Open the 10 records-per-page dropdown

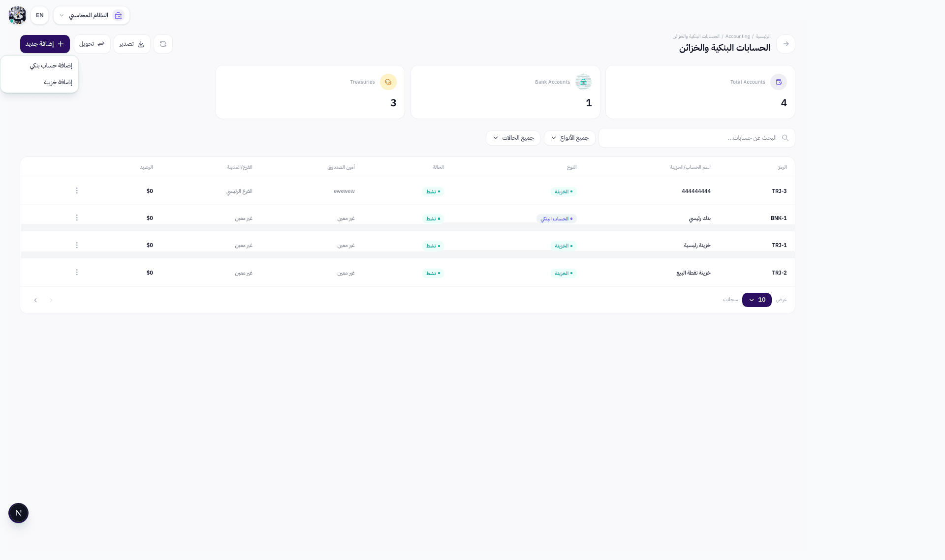tap(756, 300)
